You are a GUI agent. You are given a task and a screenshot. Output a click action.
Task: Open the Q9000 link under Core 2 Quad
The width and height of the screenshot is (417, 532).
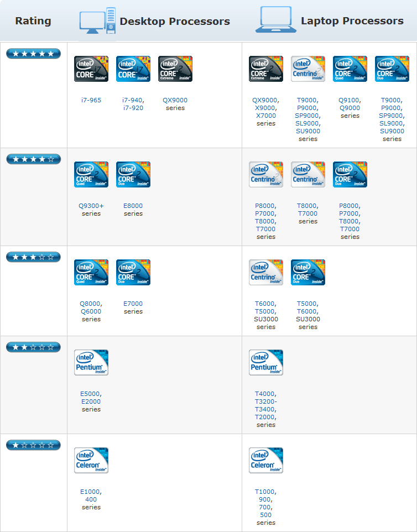pos(350,108)
